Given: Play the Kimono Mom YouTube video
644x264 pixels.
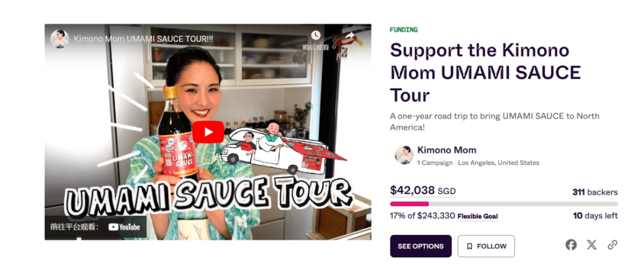Looking at the screenshot, I should pos(208,132).
